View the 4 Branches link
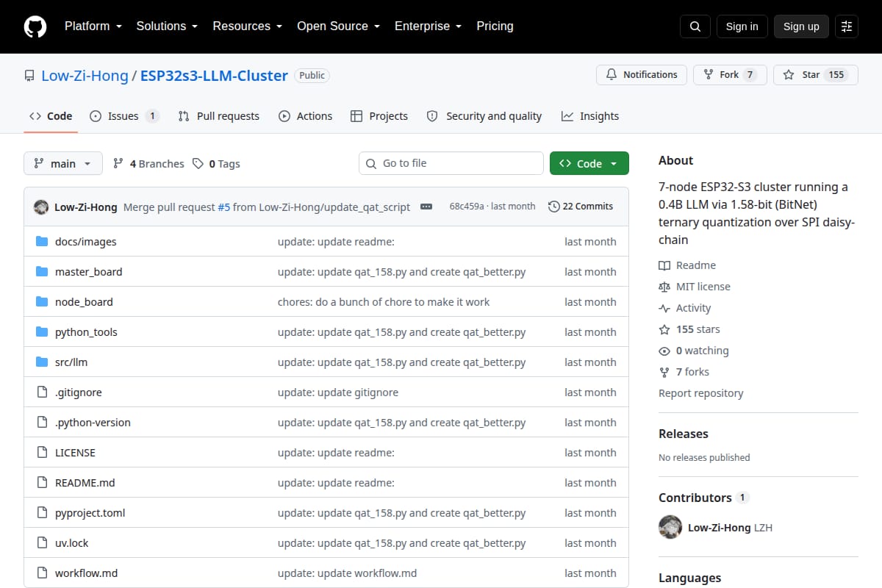The height and width of the screenshot is (588, 882). [148, 164]
